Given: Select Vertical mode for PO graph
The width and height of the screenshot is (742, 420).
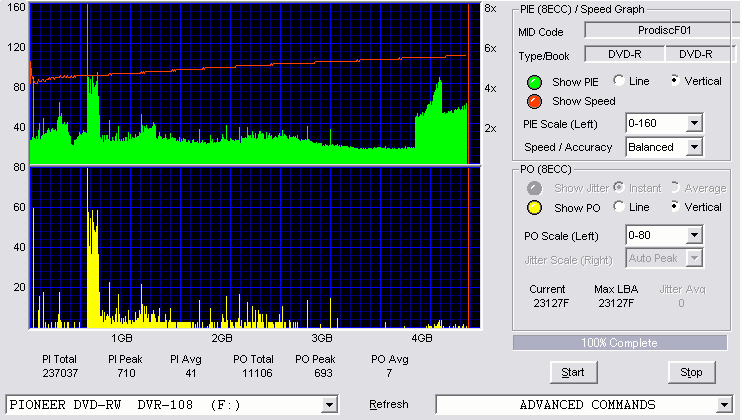Looking at the screenshot, I should (675, 207).
